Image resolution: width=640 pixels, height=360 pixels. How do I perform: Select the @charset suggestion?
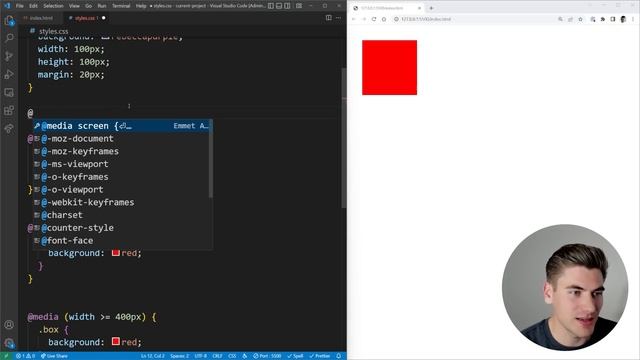(122, 215)
